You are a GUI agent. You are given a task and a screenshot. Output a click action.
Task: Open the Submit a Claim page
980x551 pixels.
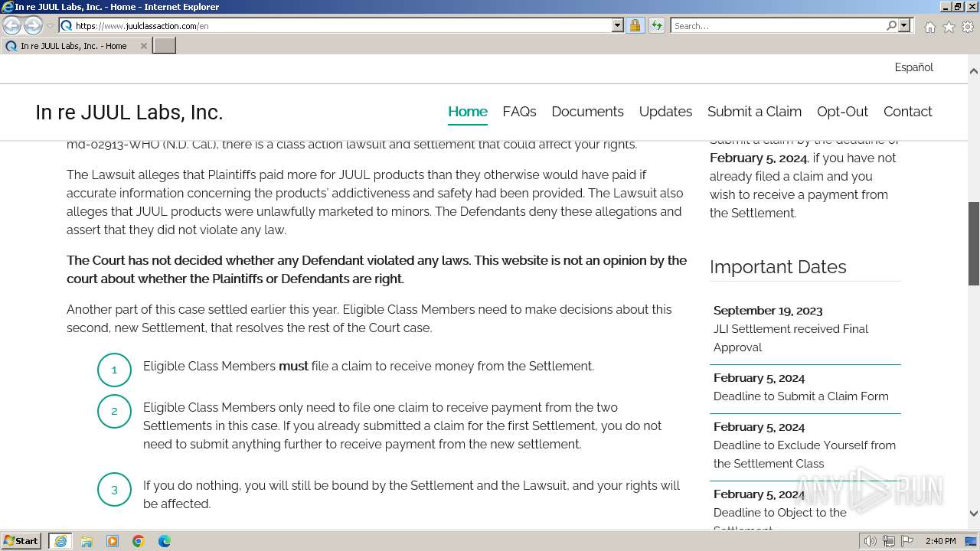754,112
